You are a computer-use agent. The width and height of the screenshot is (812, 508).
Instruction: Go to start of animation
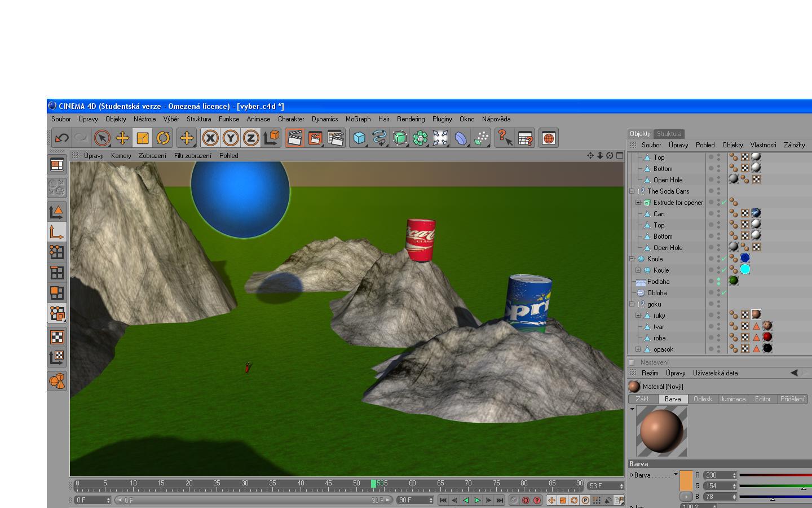(x=443, y=500)
